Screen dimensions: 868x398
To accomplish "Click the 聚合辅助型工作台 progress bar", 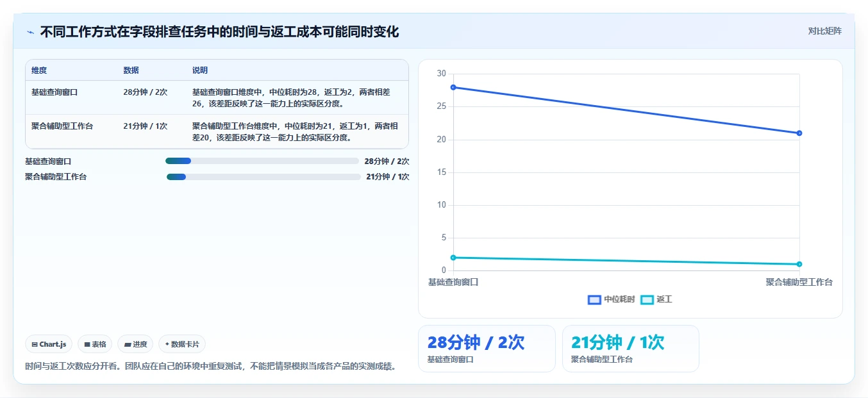I will click(263, 176).
